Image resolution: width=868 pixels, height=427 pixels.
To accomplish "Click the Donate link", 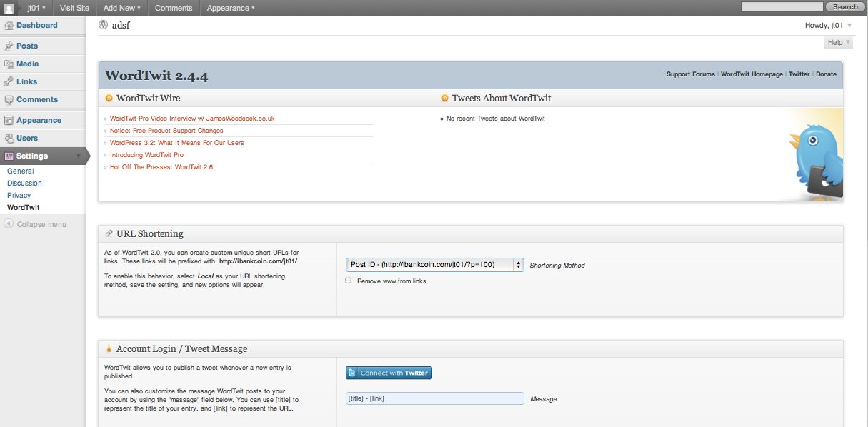I will (x=826, y=74).
